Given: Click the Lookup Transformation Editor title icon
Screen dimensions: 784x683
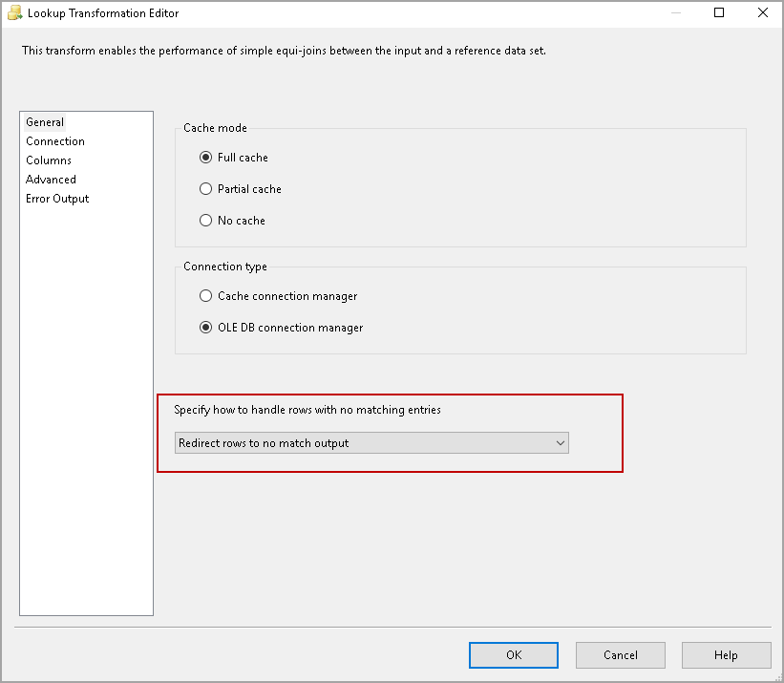Looking at the screenshot, I should coord(15,13).
